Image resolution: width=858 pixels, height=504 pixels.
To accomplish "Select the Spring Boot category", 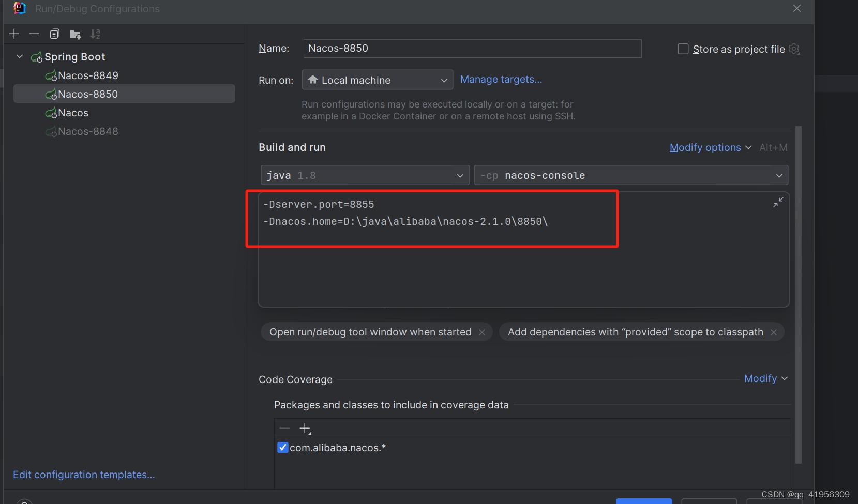I will tap(74, 57).
